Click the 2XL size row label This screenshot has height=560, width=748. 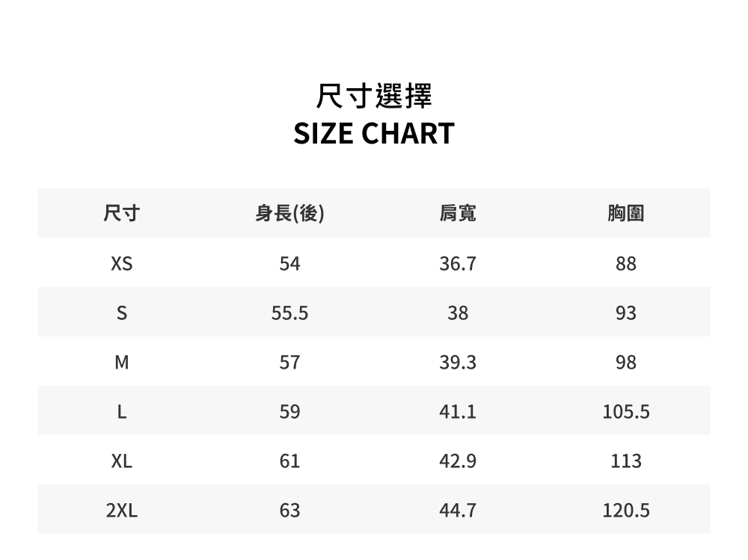(121, 511)
